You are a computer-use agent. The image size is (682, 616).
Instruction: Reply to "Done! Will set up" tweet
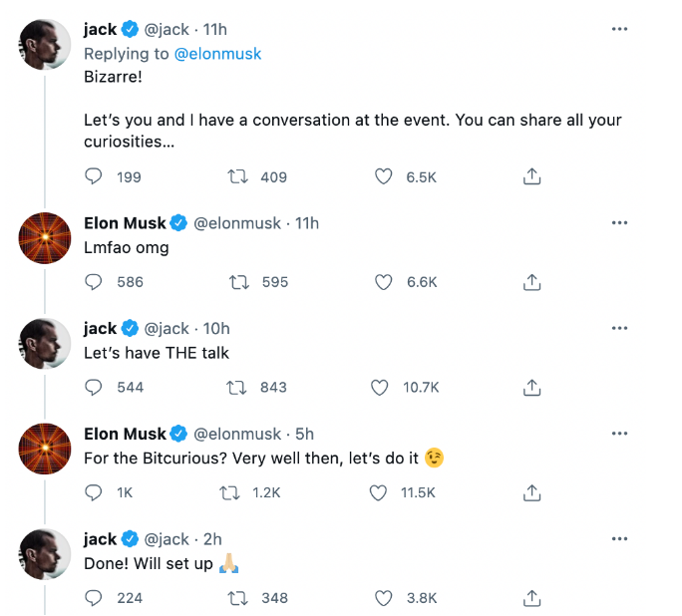[95, 598]
